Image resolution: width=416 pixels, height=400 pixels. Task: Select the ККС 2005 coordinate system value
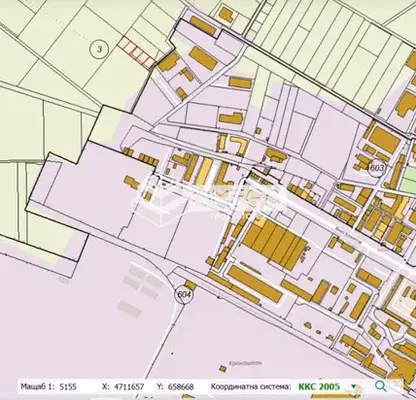tap(319, 387)
